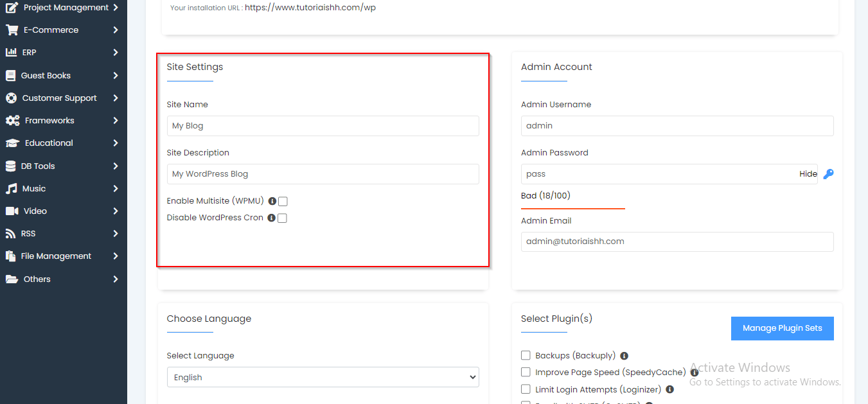Click Hide to mask the admin password

tap(808, 174)
